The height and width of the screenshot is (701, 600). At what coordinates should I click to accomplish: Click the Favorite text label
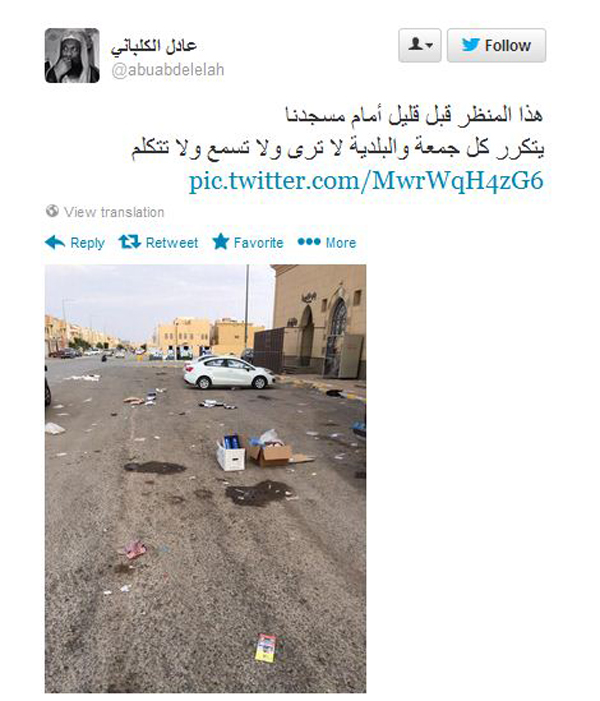pyautogui.click(x=258, y=243)
